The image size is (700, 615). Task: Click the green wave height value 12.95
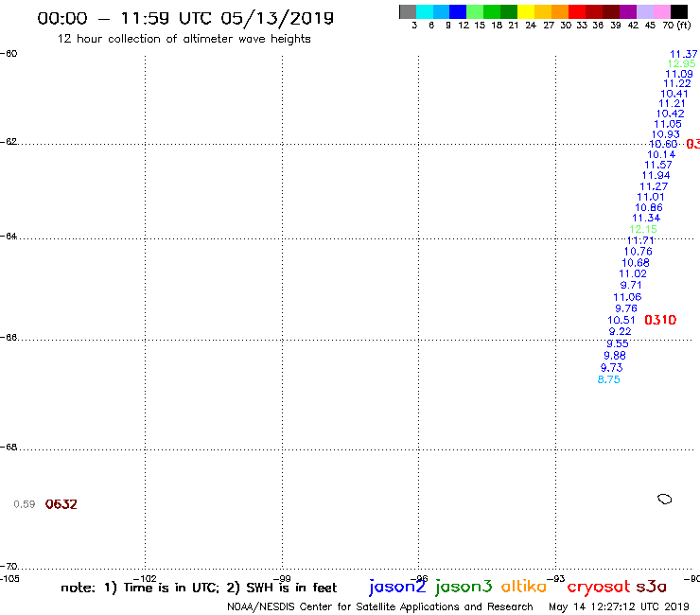click(x=682, y=64)
